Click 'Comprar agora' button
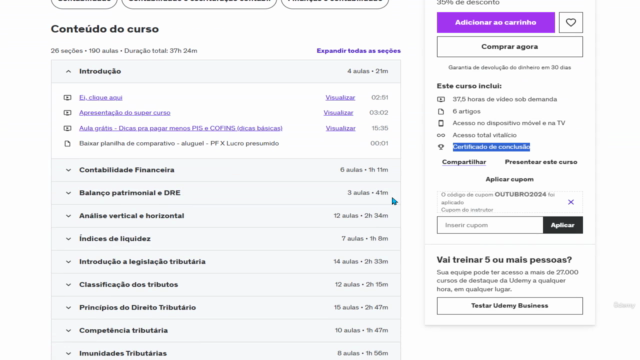The image size is (640, 360). click(x=509, y=47)
